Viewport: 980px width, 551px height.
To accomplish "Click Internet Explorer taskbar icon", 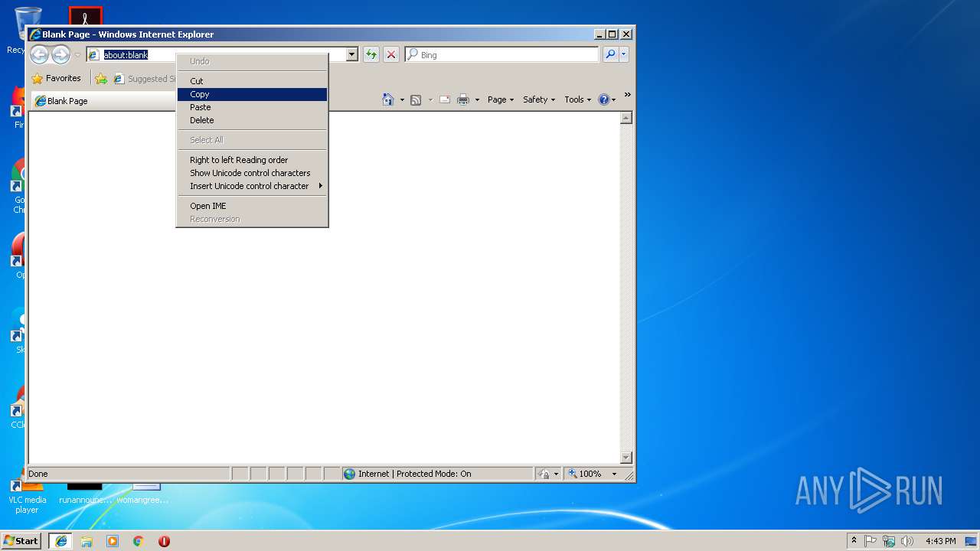I will pyautogui.click(x=61, y=540).
